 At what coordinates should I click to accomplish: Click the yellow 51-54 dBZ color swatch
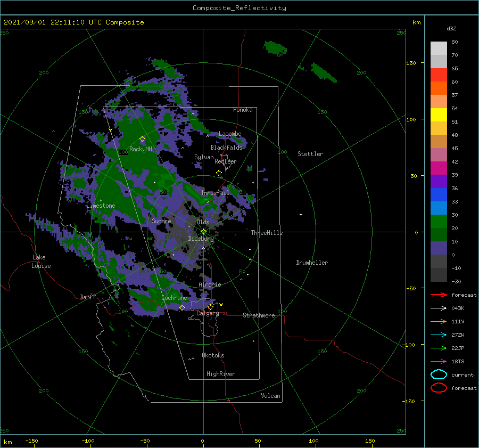tap(439, 115)
